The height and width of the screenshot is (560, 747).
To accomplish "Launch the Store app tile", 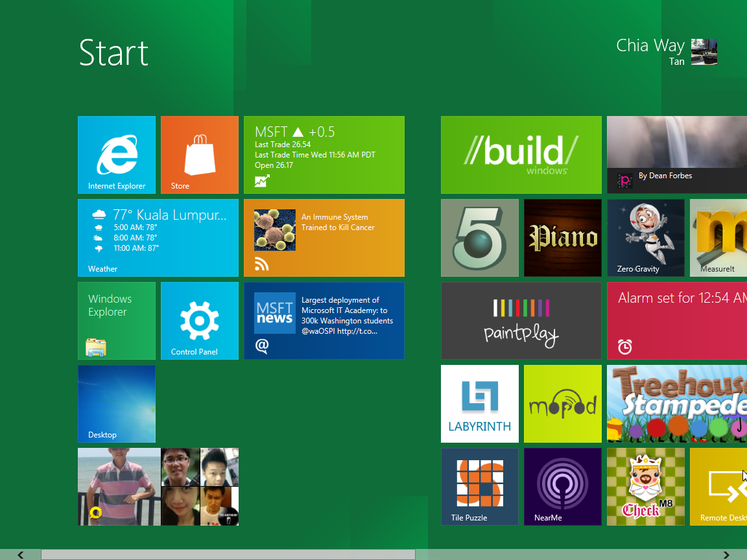I will pyautogui.click(x=200, y=155).
